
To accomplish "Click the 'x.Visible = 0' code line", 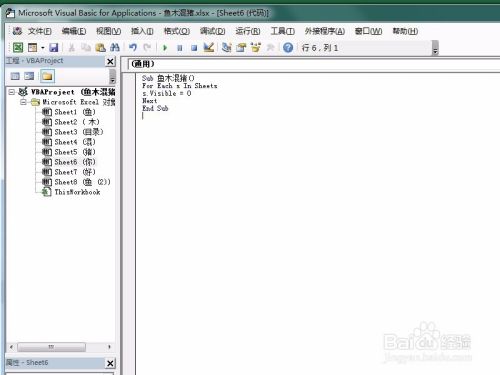I will [x=167, y=93].
